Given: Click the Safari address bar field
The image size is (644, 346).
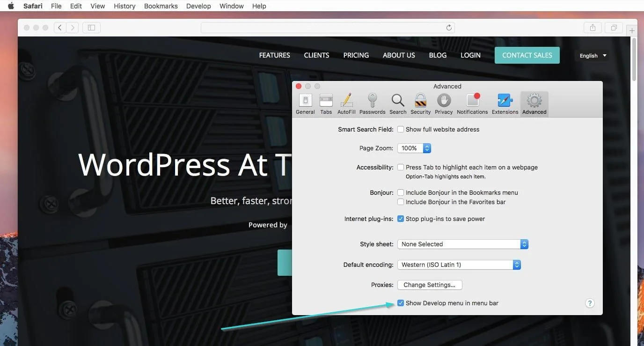Looking at the screenshot, I should [328, 28].
